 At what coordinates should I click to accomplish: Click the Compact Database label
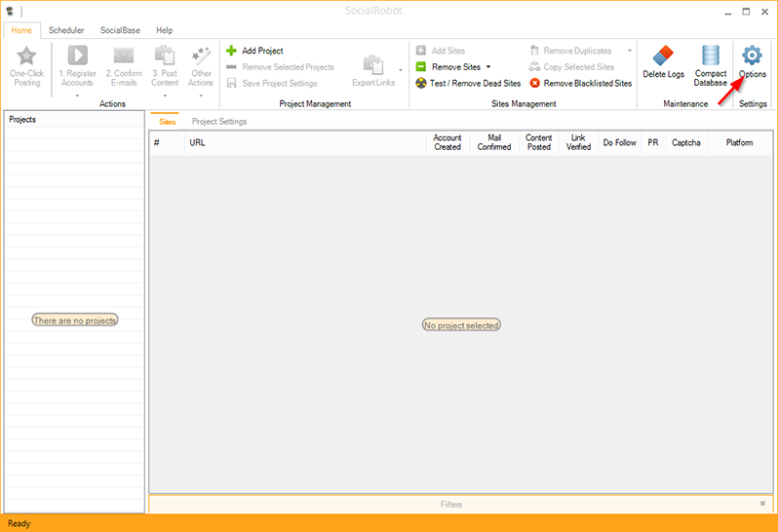pos(711,78)
